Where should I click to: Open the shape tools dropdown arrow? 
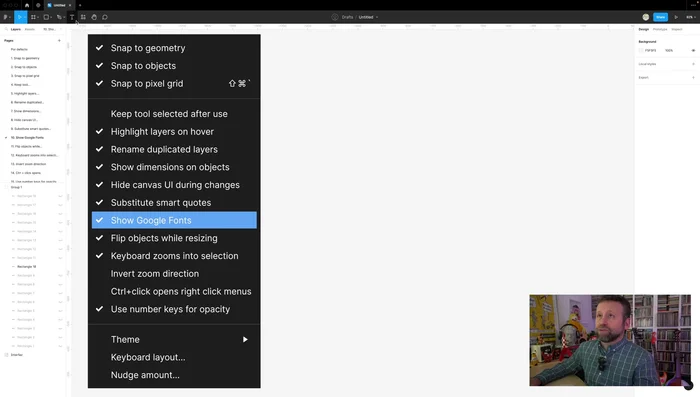51,17
